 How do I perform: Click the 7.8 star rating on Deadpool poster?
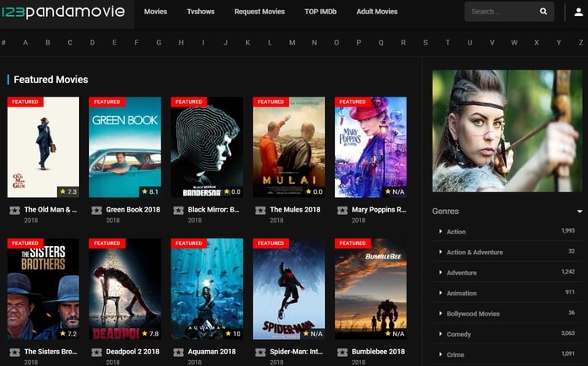[150, 333]
